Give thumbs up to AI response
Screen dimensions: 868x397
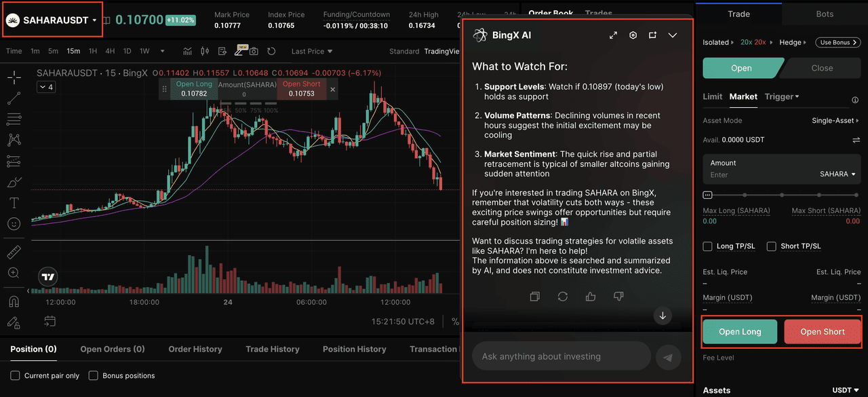pyautogui.click(x=591, y=297)
